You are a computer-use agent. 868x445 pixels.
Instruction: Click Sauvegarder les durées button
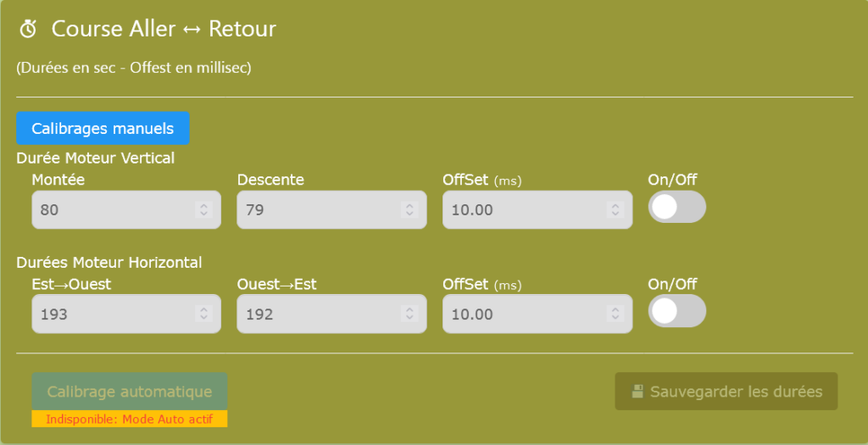[726, 392]
